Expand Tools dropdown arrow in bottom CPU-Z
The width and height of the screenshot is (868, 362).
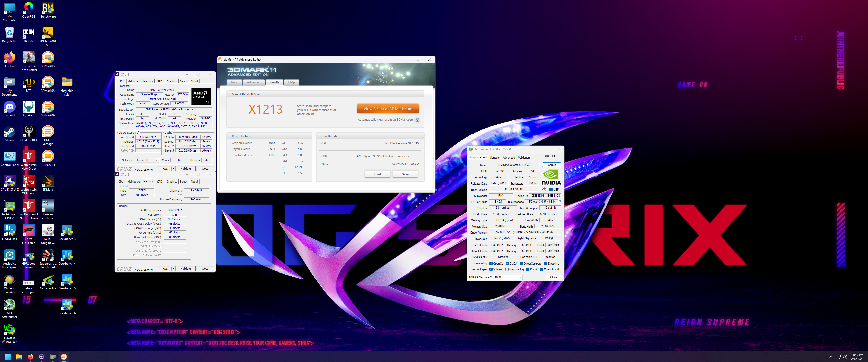click(174, 269)
